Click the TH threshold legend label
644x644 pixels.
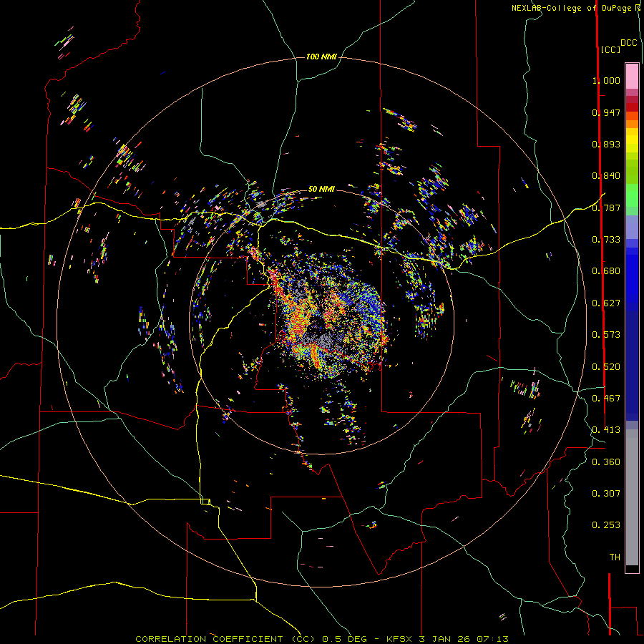tap(615, 557)
